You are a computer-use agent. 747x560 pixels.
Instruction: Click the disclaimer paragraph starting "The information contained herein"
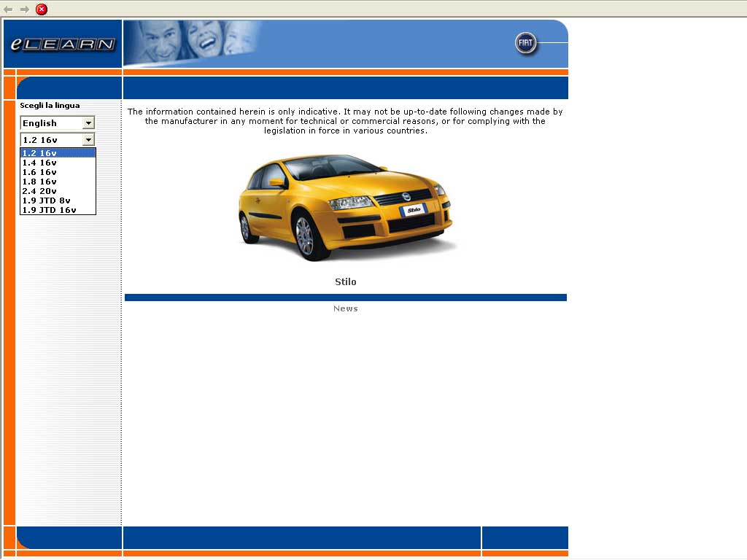[345, 121]
